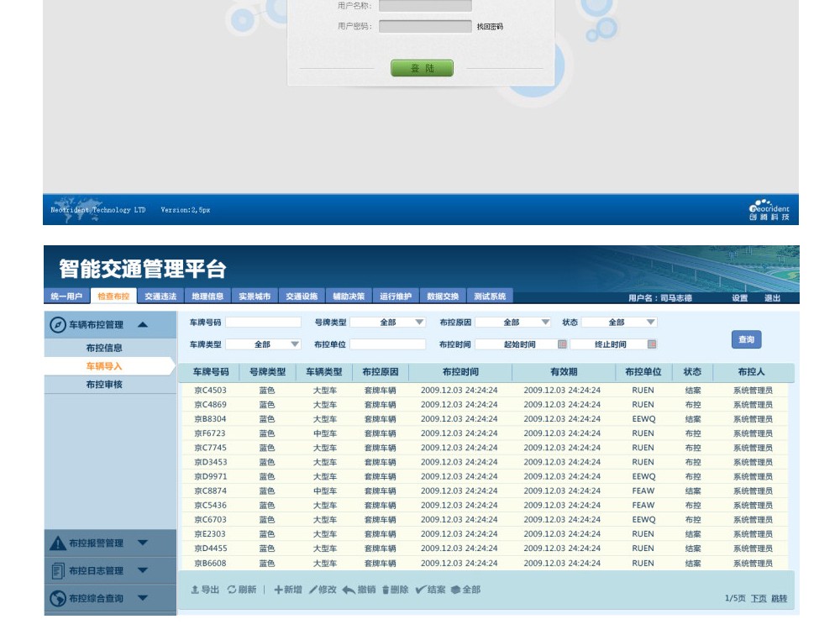Open the 布控原因 dropdown
Screen dimensions: 840x635
545,323
